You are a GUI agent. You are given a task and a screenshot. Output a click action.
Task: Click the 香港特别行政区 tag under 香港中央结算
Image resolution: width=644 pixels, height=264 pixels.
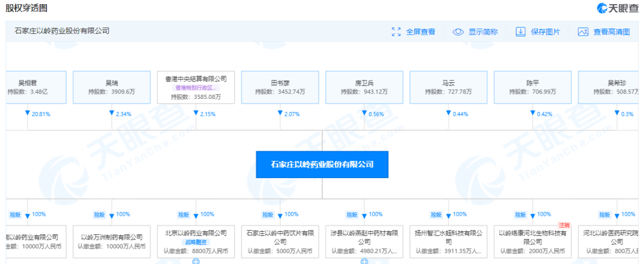pyautogui.click(x=195, y=88)
